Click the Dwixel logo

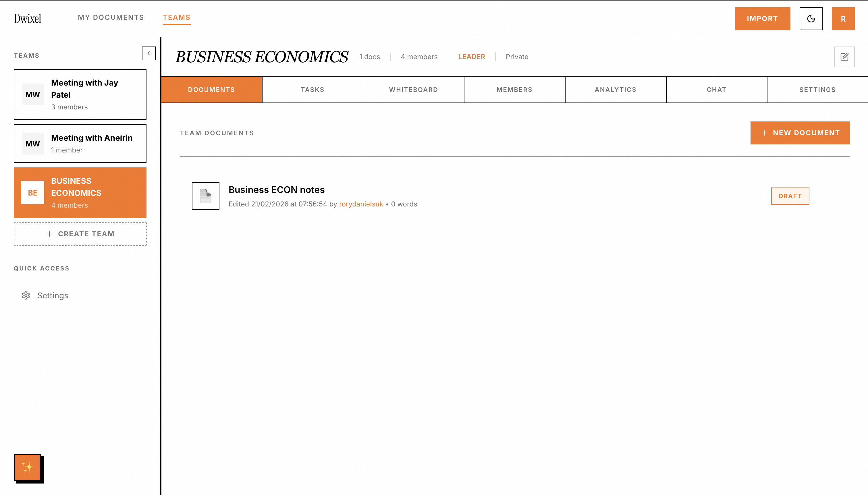(x=28, y=18)
